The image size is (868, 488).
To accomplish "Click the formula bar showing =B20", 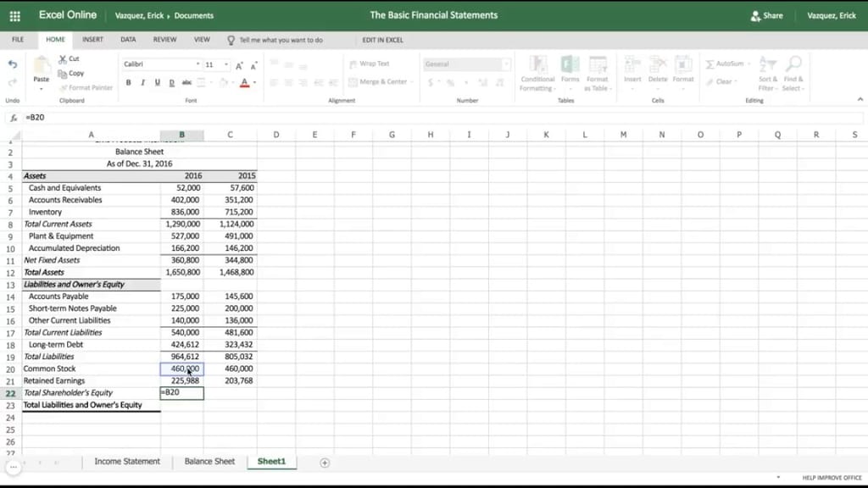I will pyautogui.click(x=442, y=117).
